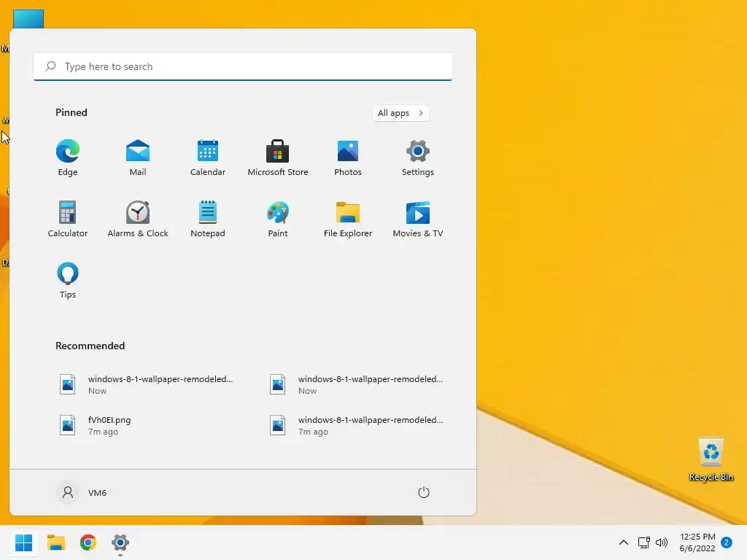
Task: Open the Edge browser from pinned apps
Action: point(68,158)
